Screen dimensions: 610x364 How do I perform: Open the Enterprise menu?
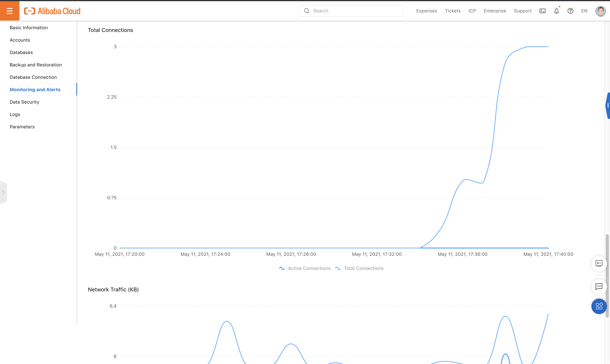tap(495, 11)
